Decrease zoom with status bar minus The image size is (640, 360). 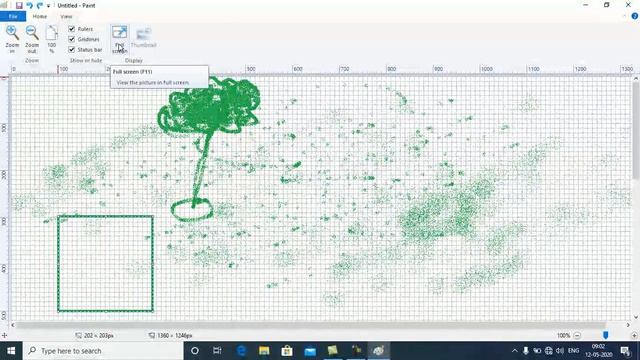click(577, 336)
